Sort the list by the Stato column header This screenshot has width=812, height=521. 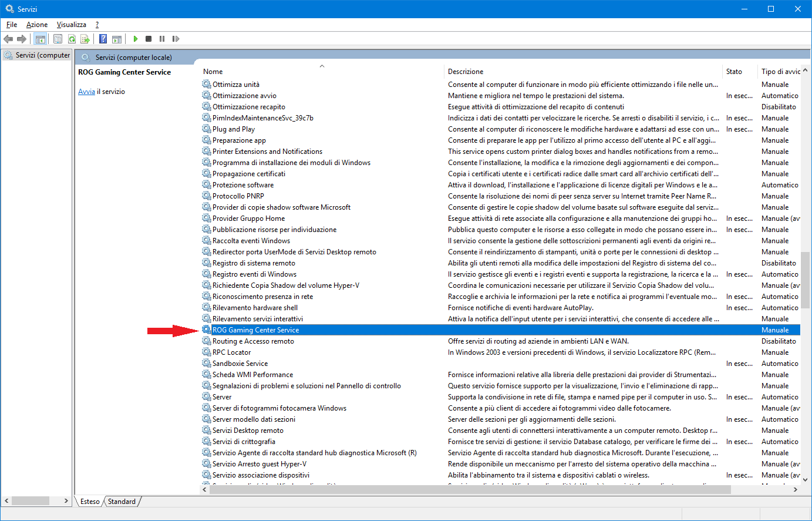(x=734, y=72)
